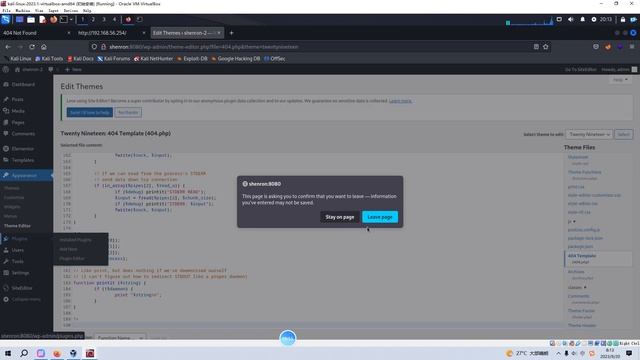Image resolution: width=640 pixels, height=360 pixels.
Task: Open the Function Name lookup dropdown
Action: 120,338
